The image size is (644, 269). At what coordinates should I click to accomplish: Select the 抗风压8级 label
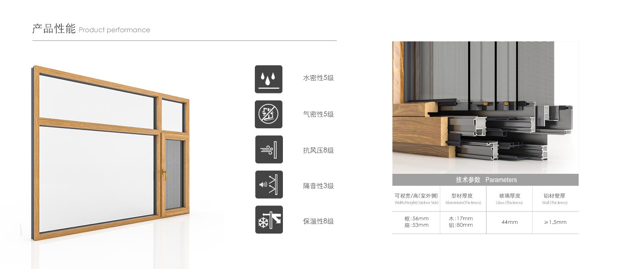[x=318, y=150]
